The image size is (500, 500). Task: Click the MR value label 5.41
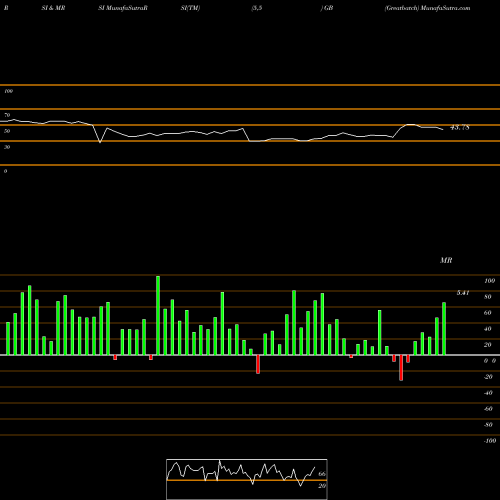pos(463,293)
